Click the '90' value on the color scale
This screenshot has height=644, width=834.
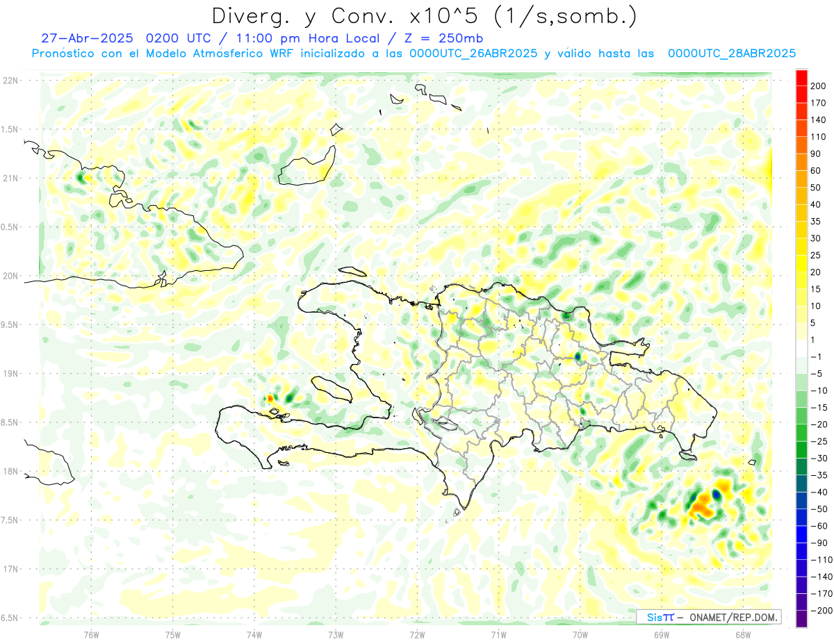817,154
